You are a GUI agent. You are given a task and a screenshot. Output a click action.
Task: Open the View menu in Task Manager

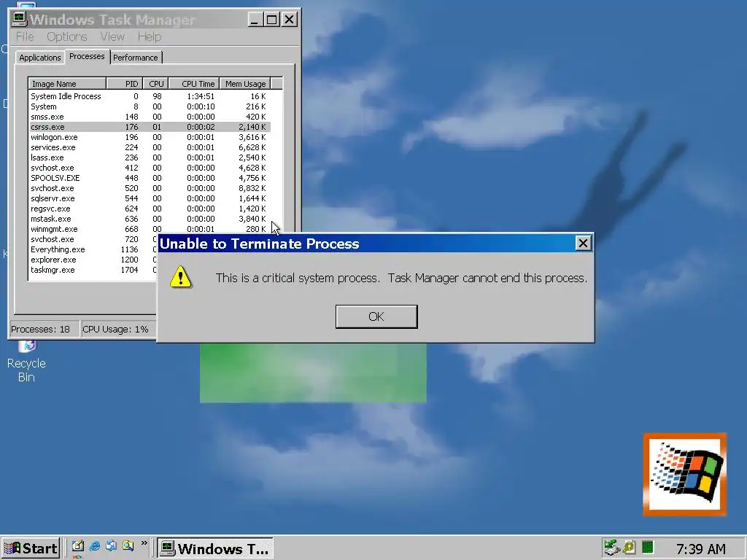(112, 36)
